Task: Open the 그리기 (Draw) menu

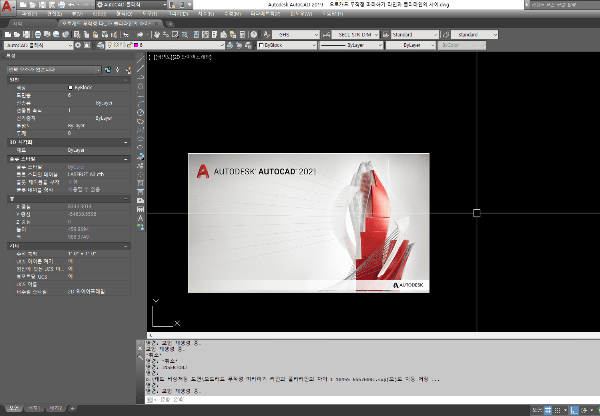Action: click(178, 14)
